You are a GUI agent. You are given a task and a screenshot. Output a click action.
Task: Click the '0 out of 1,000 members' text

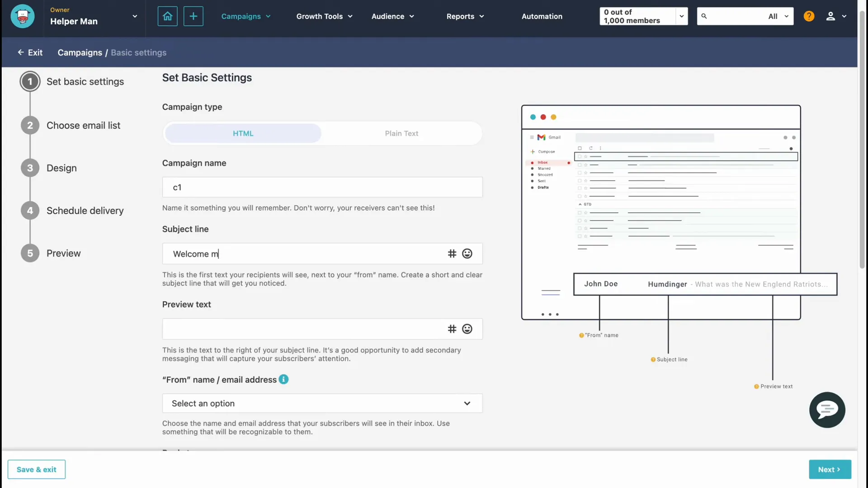(x=632, y=16)
